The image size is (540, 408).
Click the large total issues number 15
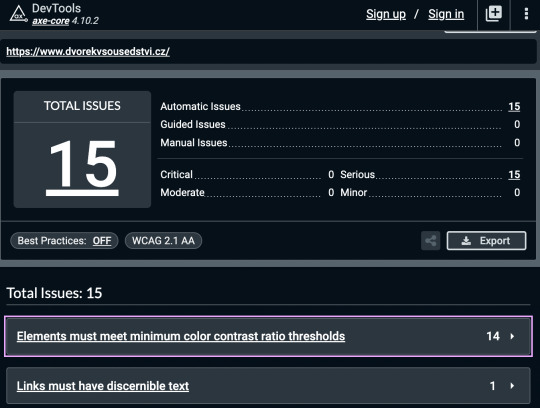click(82, 167)
